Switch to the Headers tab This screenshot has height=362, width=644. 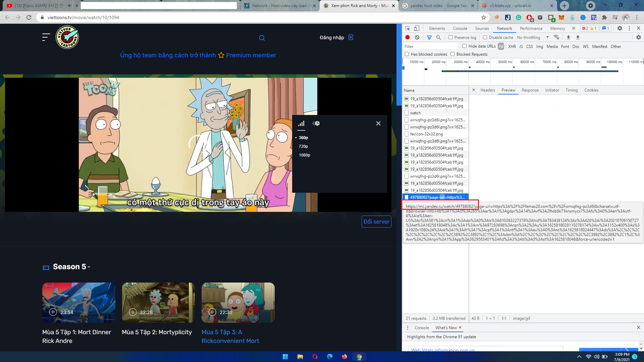pos(487,90)
